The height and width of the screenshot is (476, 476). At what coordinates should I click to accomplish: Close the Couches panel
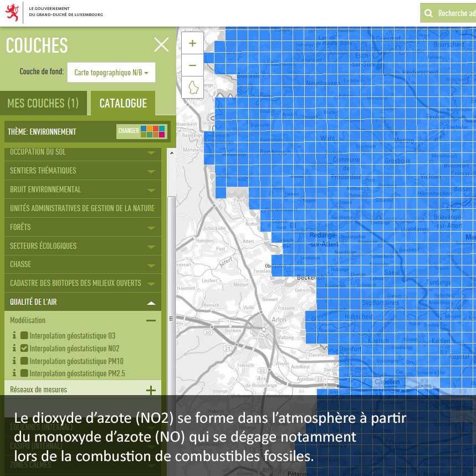click(161, 45)
